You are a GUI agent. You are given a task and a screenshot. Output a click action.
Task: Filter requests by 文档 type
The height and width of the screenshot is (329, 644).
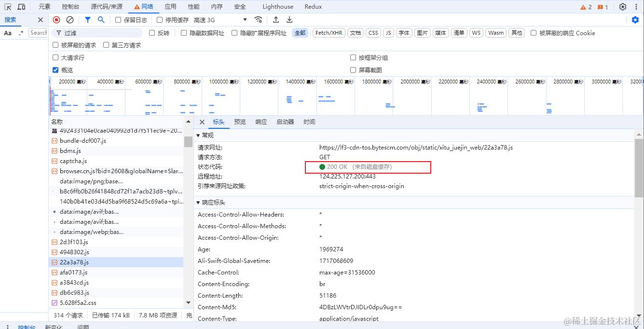click(x=356, y=33)
